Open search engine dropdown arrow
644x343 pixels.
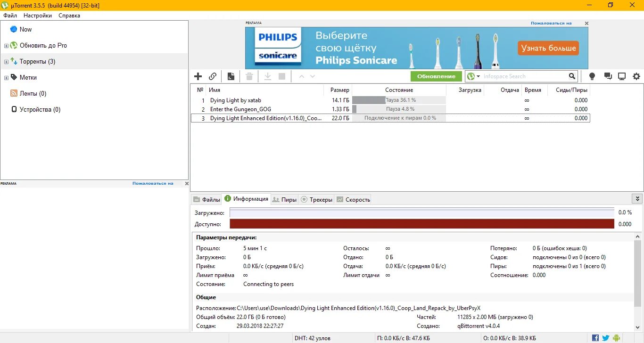point(478,76)
